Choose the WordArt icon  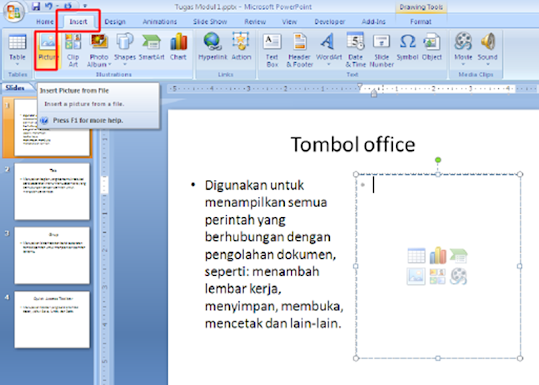point(328,42)
